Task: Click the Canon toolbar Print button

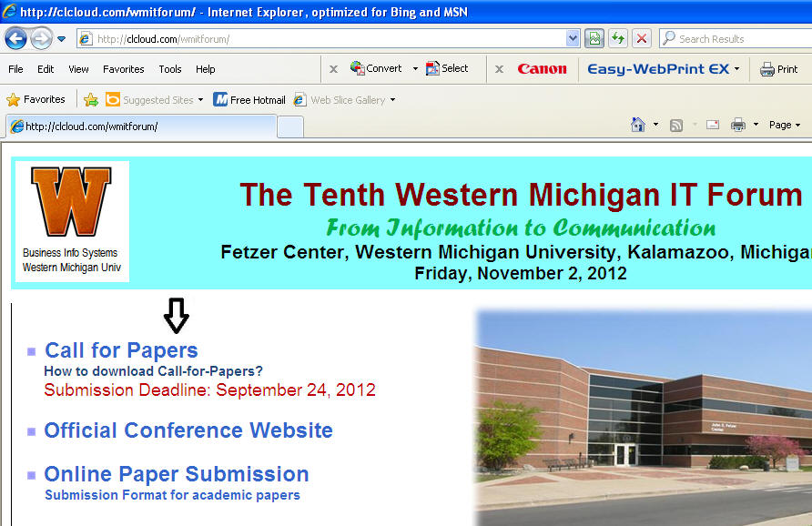Action: (778, 69)
